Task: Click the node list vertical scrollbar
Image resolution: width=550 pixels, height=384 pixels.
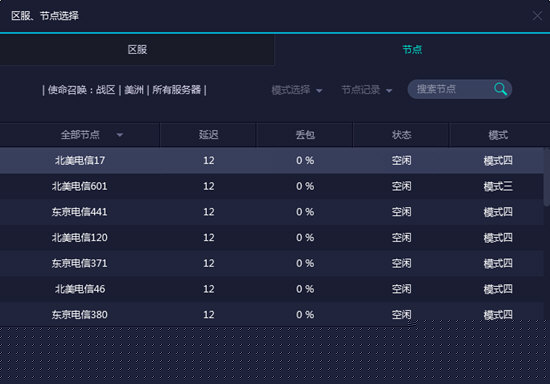Action: click(x=546, y=177)
